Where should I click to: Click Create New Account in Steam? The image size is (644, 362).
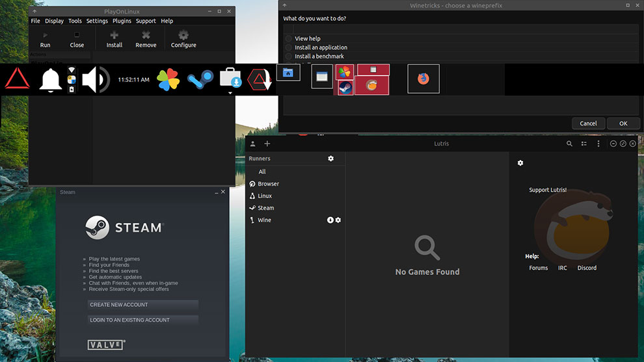click(x=143, y=305)
